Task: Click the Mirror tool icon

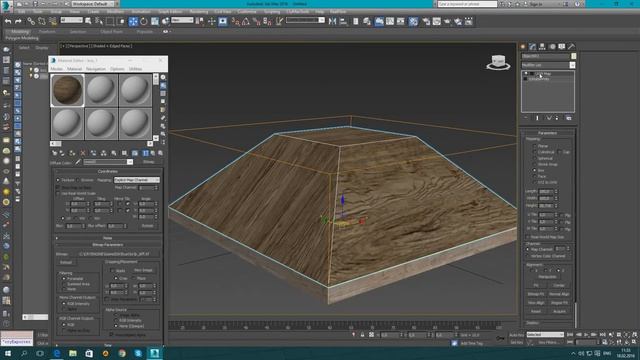Action: [332, 21]
